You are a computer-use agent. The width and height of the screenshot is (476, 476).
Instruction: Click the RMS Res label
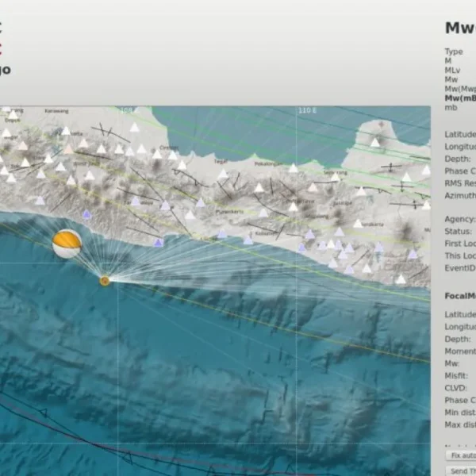[x=460, y=183]
